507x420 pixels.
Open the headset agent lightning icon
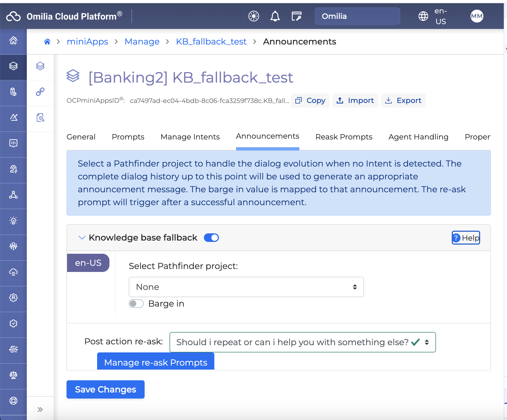[13, 169]
